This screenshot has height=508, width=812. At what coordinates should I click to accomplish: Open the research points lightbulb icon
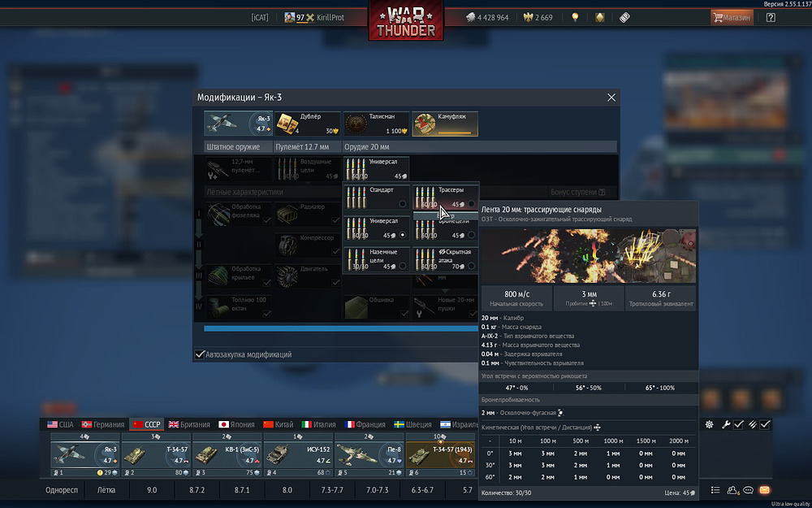pyautogui.click(x=574, y=17)
